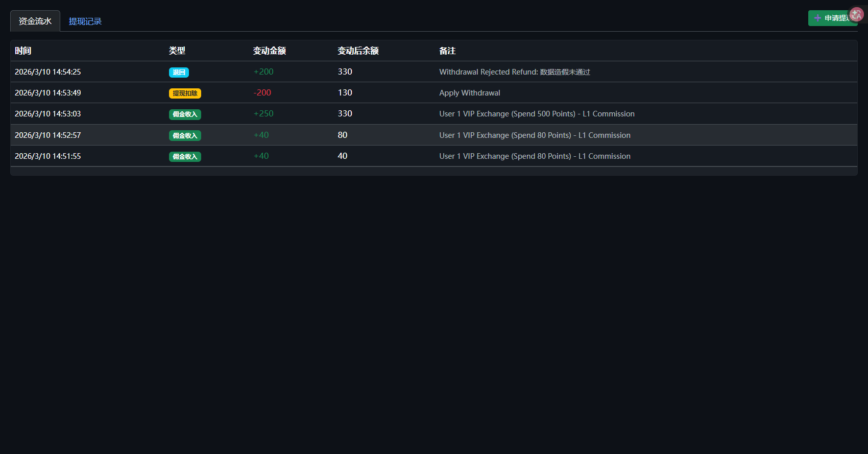Select the Withdrawal Rejected Refund remark
868x454 pixels.
click(514, 72)
